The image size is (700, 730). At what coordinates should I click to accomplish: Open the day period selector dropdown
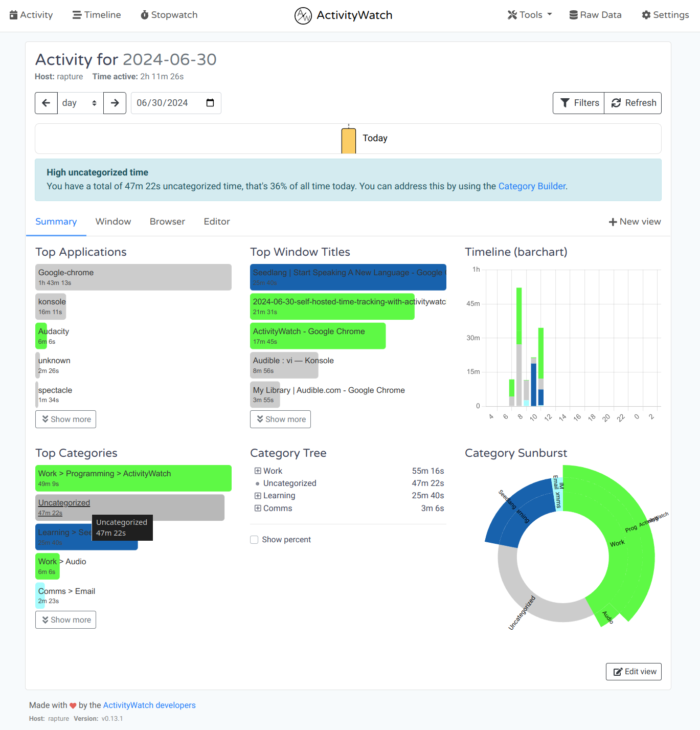pyautogui.click(x=80, y=103)
